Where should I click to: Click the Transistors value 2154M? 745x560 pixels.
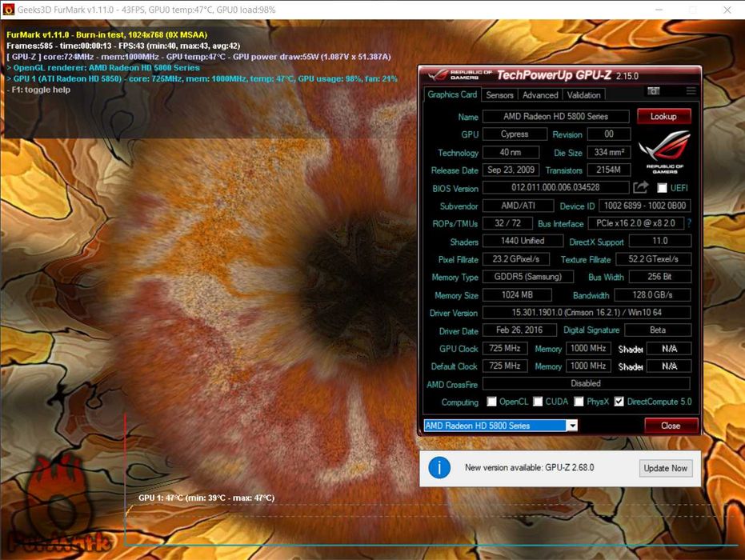(609, 170)
